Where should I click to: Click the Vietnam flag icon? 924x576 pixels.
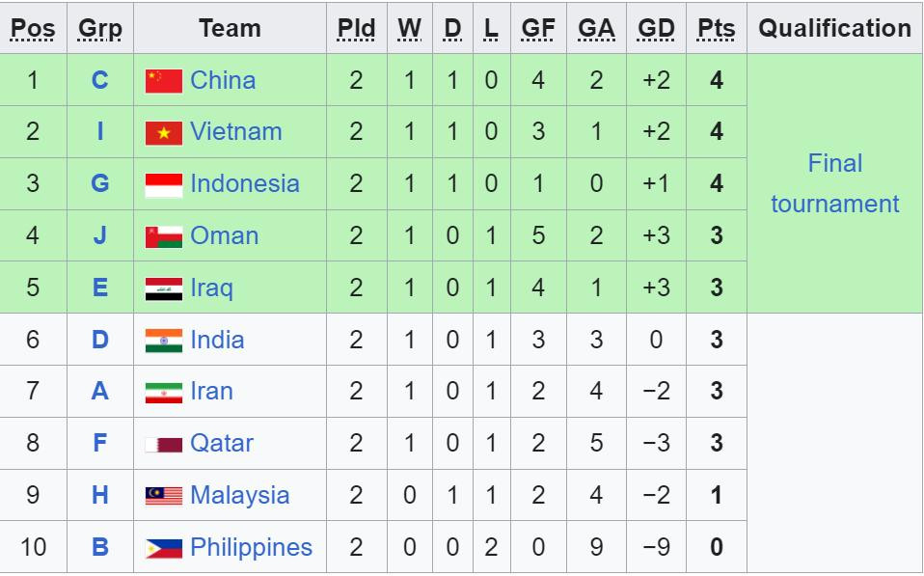[163, 133]
